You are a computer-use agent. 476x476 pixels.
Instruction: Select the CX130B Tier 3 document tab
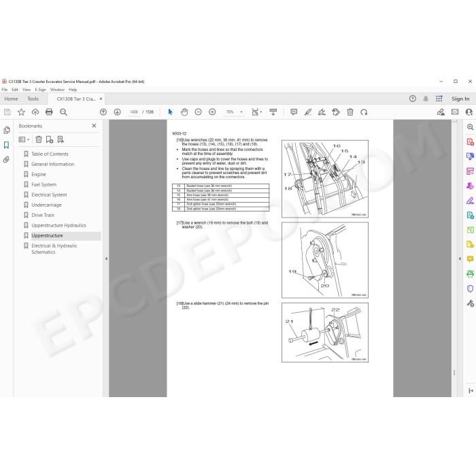coord(76,99)
